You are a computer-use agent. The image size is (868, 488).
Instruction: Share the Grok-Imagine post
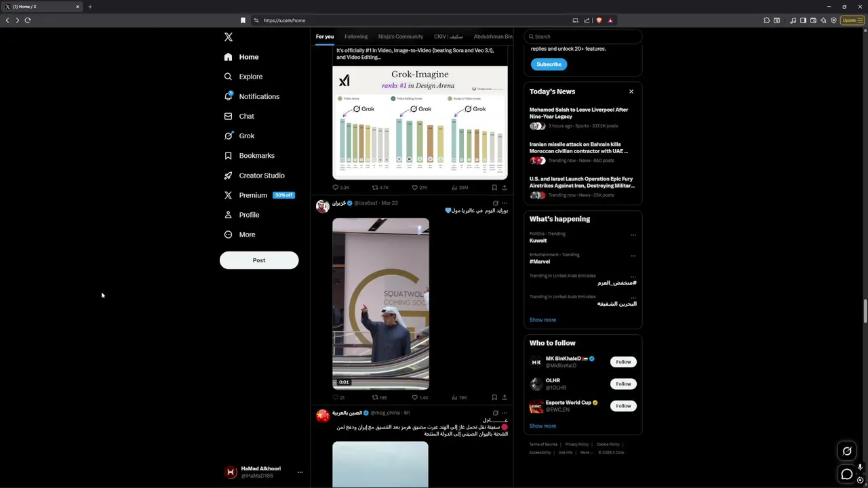(505, 188)
